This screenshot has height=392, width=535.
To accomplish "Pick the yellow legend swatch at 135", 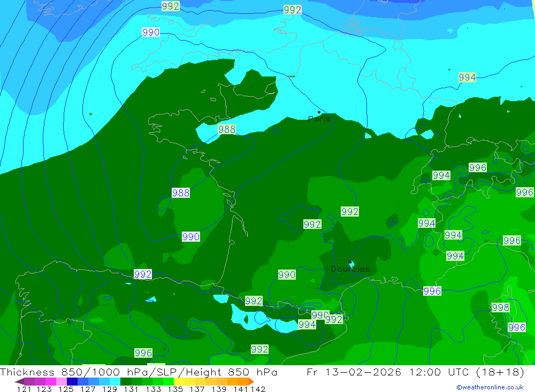I will point(179,381).
